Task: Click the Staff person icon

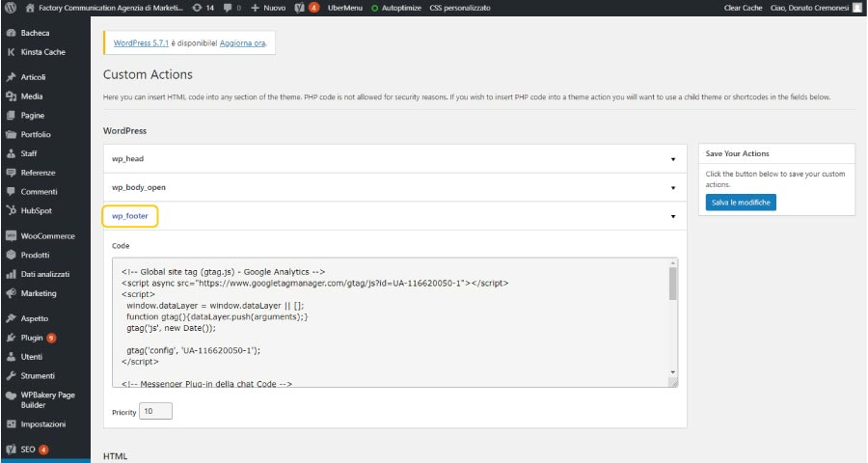Action: 11,153
